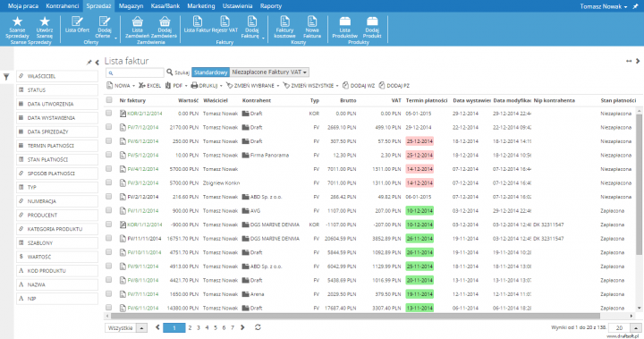
Task: Check the row FV/5/12/2014 checkbox
Action: click(109, 155)
